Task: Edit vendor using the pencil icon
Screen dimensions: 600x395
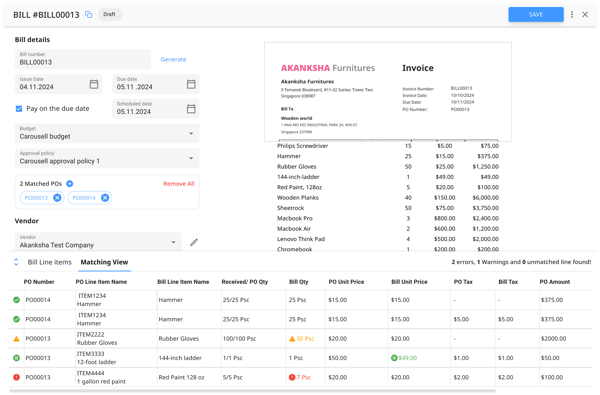Action: [194, 242]
